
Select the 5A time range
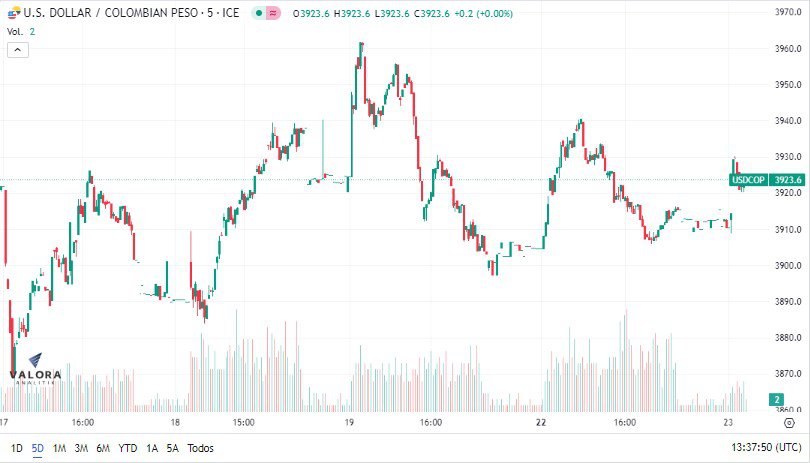pyautogui.click(x=173, y=448)
